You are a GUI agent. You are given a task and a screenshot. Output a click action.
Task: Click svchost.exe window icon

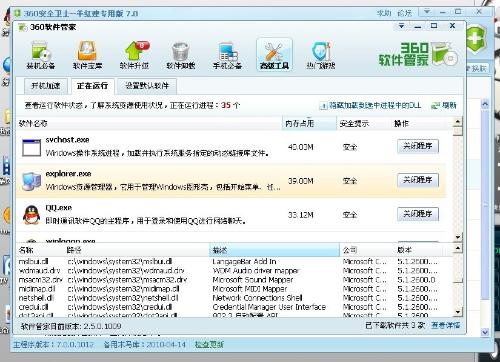coord(31,148)
